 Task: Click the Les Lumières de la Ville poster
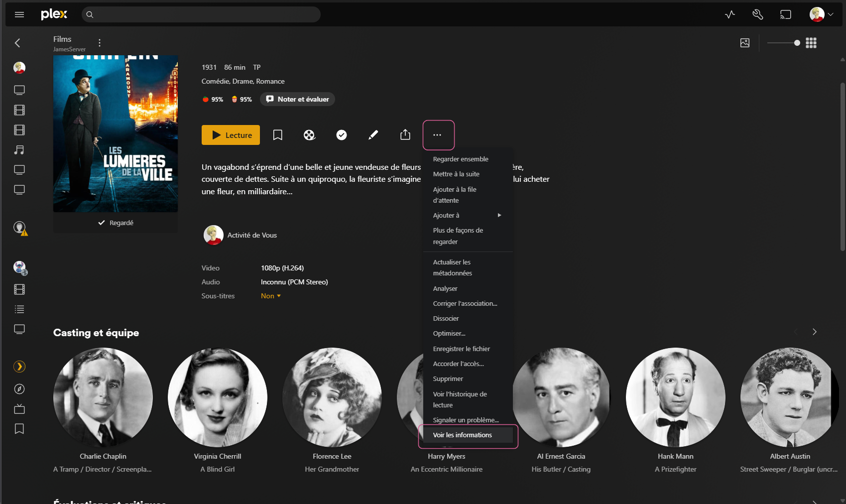click(116, 134)
